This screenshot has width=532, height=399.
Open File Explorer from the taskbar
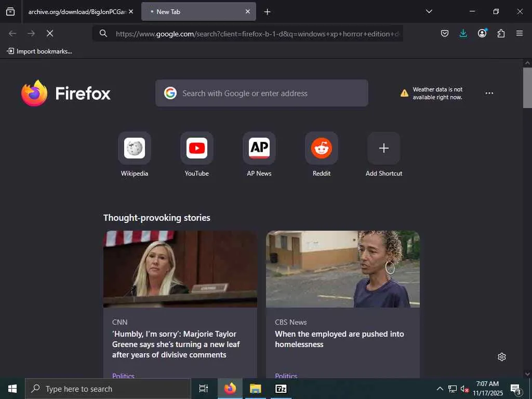256,389
